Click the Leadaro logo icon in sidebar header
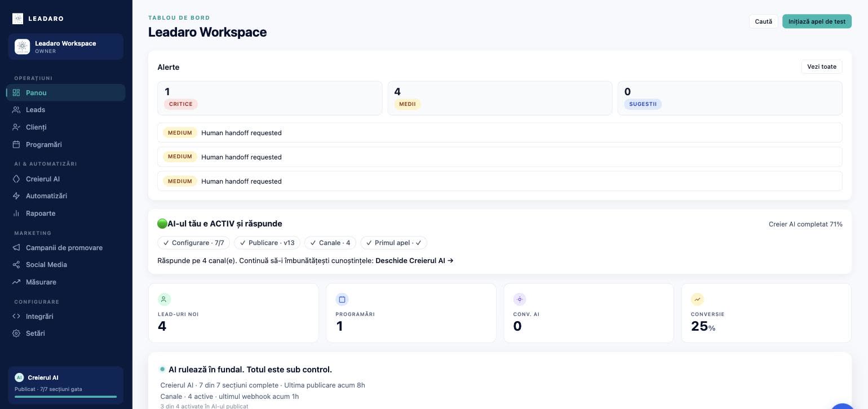 pyautogui.click(x=17, y=19)
